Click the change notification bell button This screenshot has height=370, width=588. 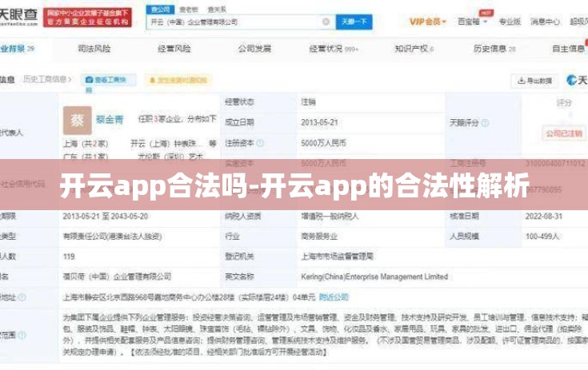(178, 80)
